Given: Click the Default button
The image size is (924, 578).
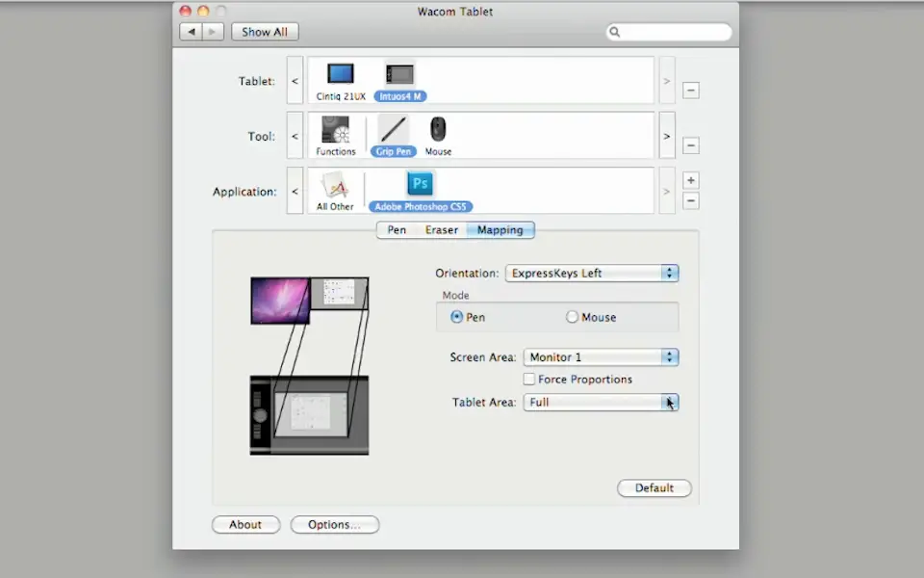Looking at the screenshot, I should 654,487.
